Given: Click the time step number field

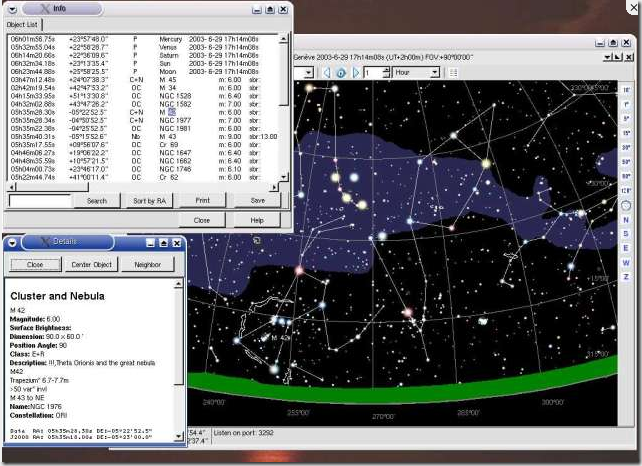Looking at the screenshot, I should (x=373, y=72).
